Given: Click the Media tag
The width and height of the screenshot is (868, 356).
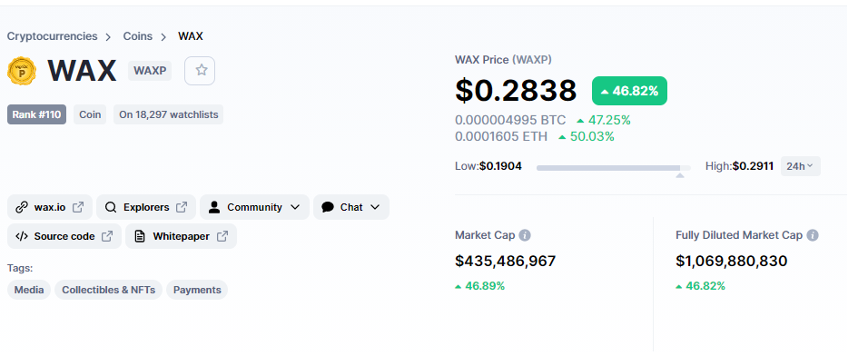Looking at the screenshot, I should point(29,290).
